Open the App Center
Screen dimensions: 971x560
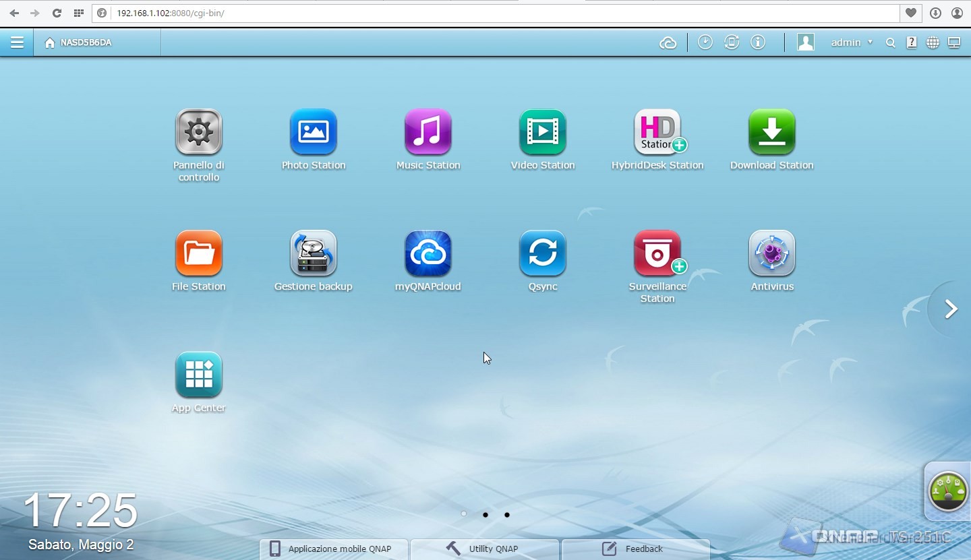coord(199,375)
